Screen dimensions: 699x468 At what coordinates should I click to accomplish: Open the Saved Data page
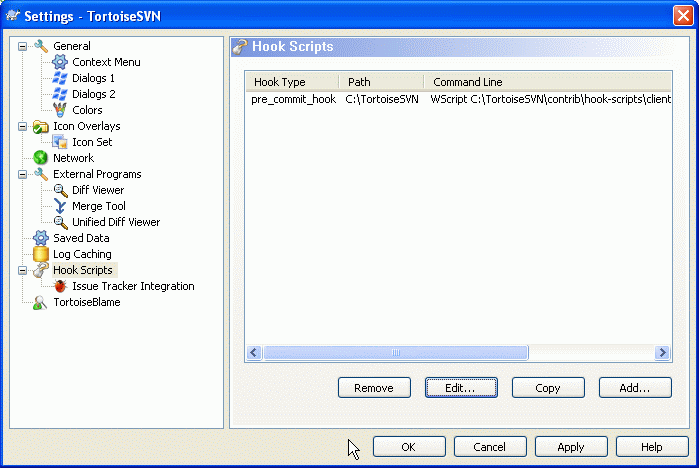click(x=81, y=238)
